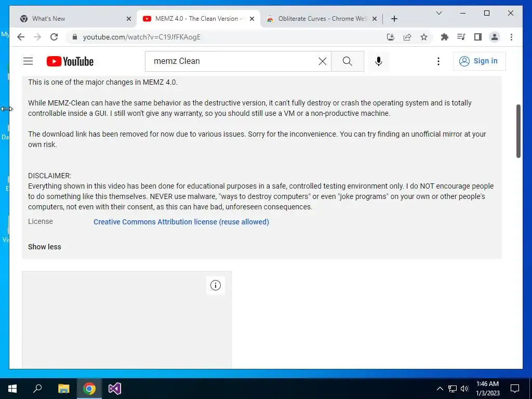Close the Obliterate Curves tab

[375, 19]
